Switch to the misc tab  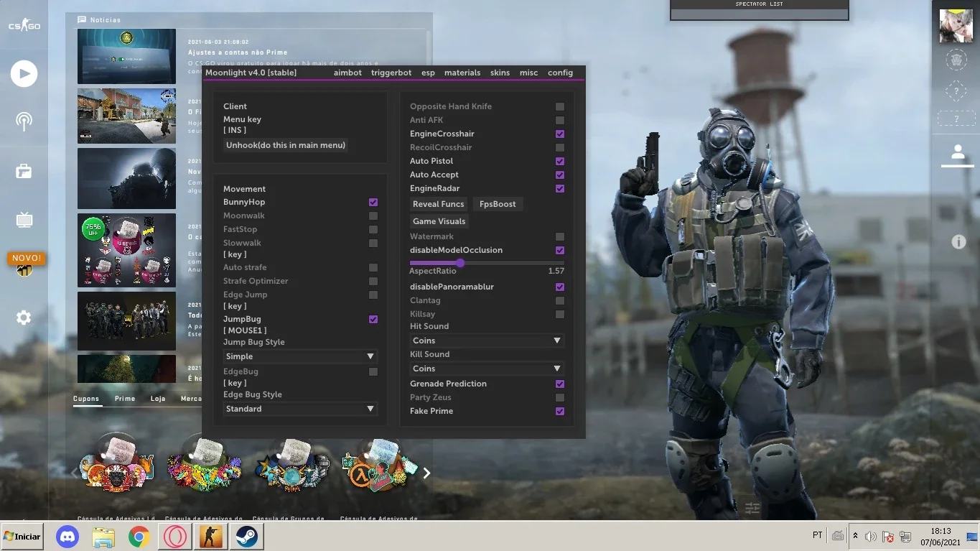528,73
